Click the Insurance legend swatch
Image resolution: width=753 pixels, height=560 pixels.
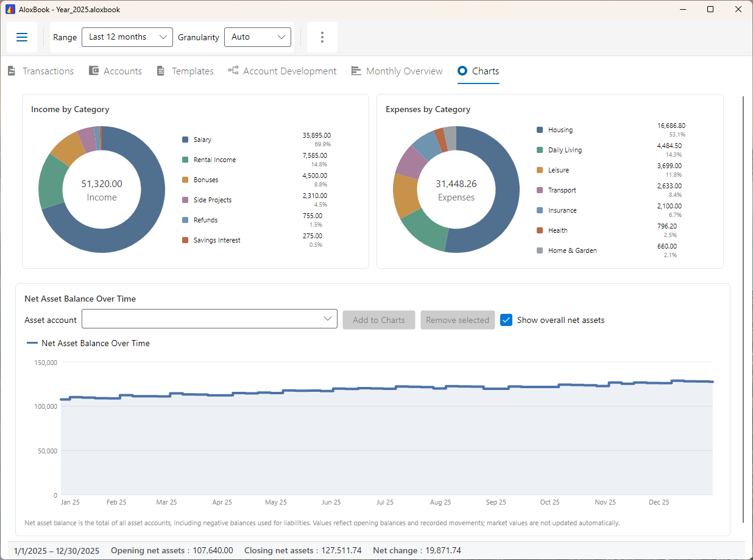tap(540, 210)
